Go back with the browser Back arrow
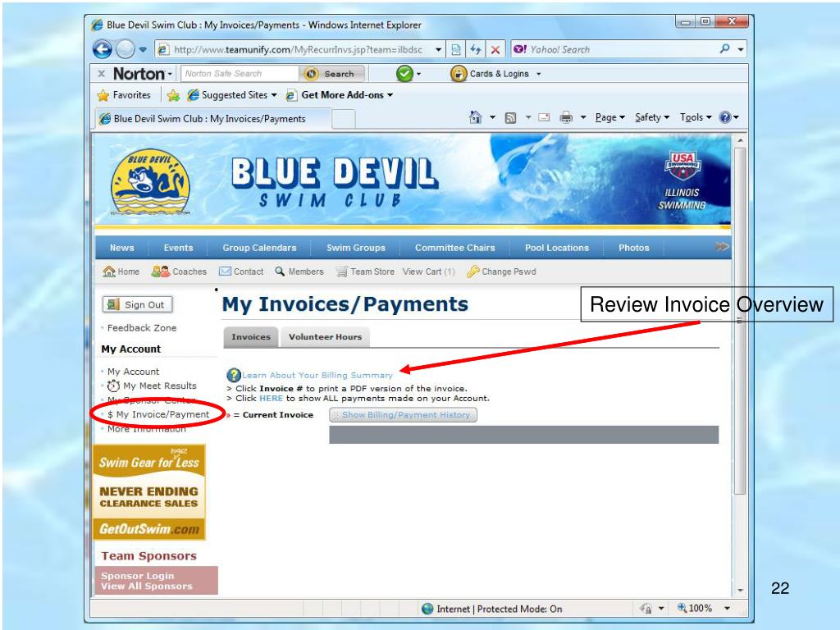Screen dimensions: 840x630 [102, 49]
